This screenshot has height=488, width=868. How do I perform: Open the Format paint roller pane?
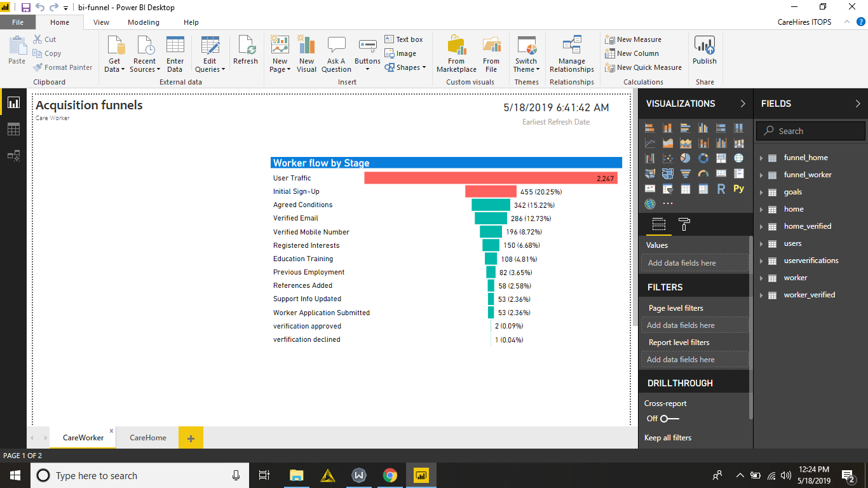[684, 224]
